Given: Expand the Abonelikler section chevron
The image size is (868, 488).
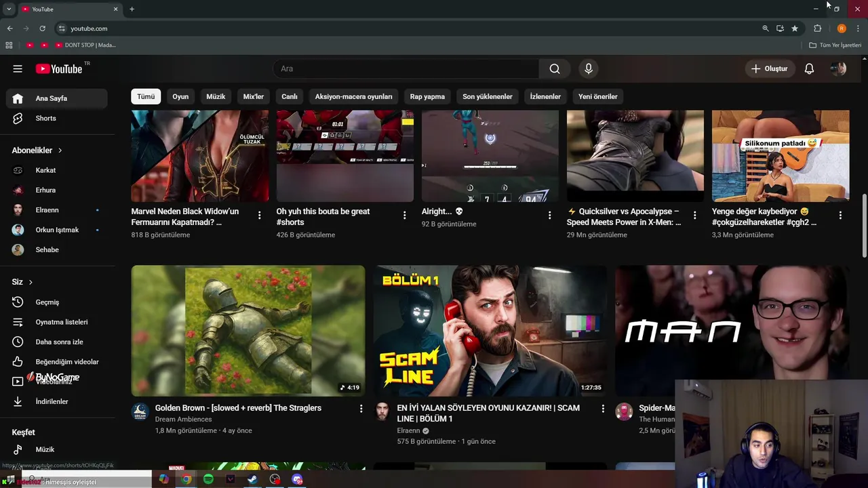Looking at the screenshot, I should 60,150.
